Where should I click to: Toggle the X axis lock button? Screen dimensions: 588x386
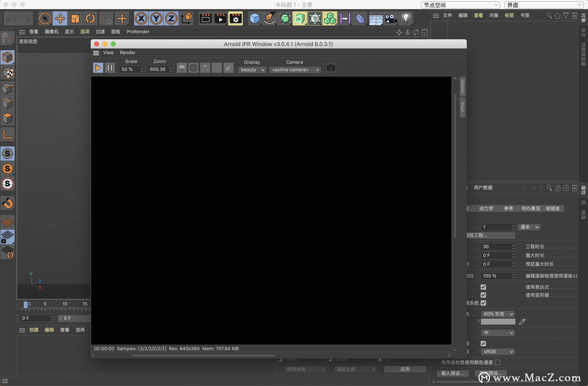tap(141, 18)
